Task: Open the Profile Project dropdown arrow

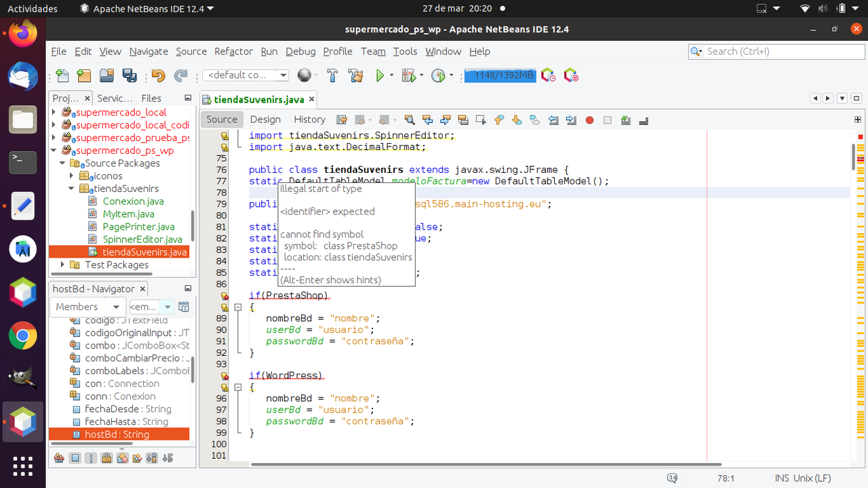Action: pos(451,75)
